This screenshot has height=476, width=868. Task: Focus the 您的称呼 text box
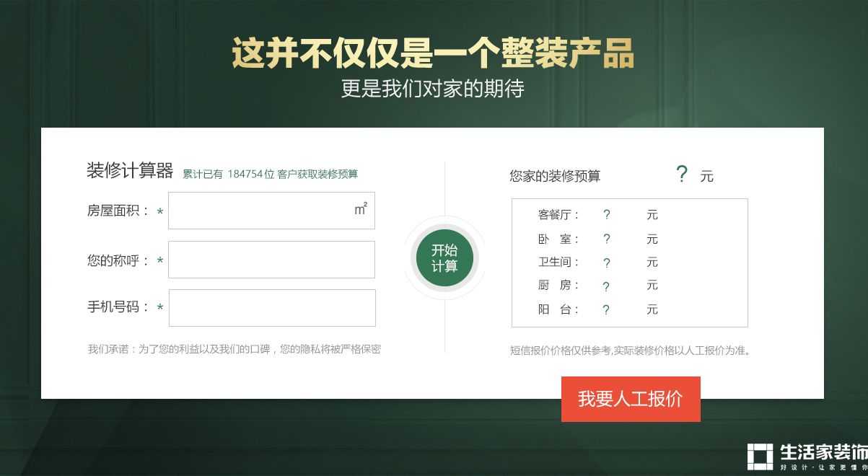271,260
